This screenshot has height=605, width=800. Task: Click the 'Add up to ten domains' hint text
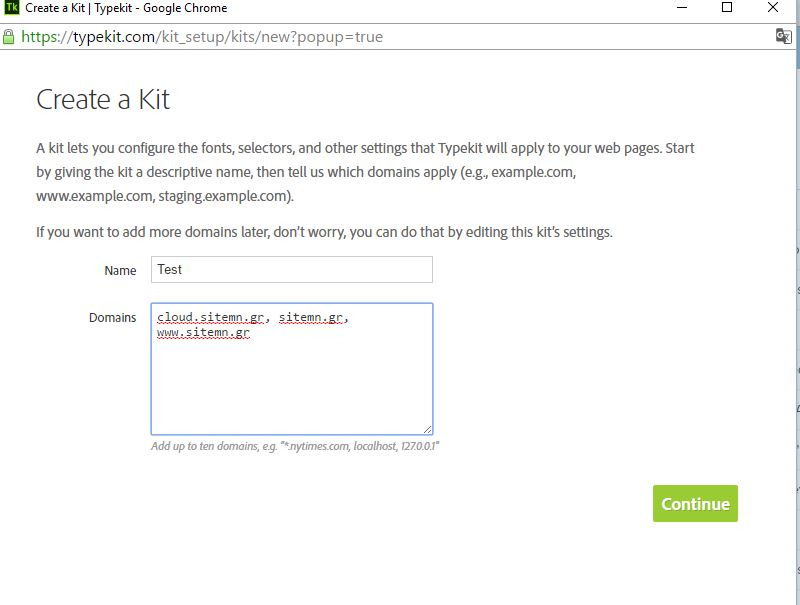[295, 446]
